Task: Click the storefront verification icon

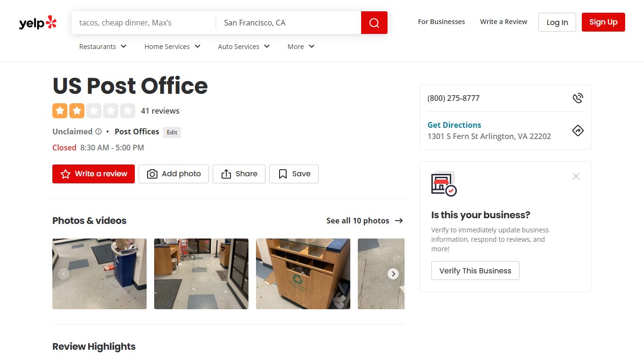Action: pos(444,184)
